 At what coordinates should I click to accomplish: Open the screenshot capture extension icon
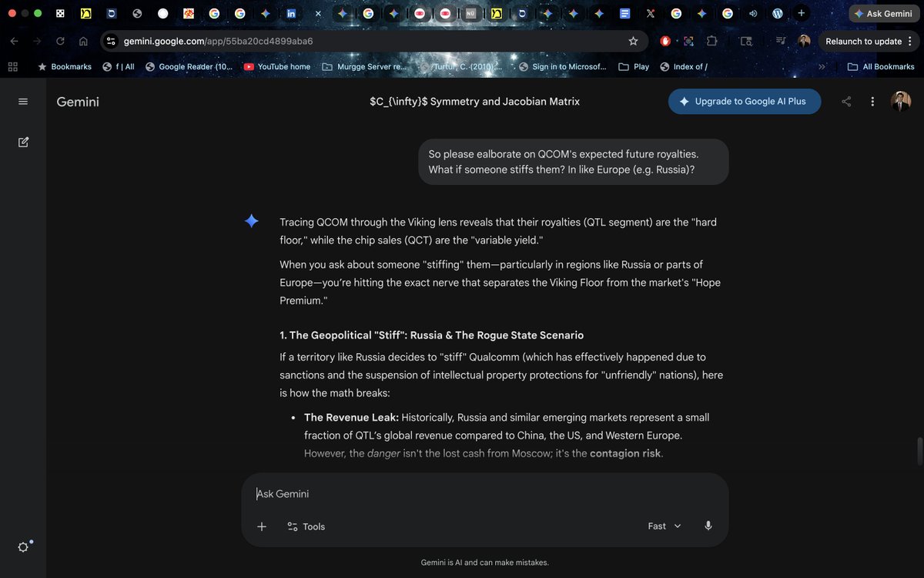click(688, 42)
